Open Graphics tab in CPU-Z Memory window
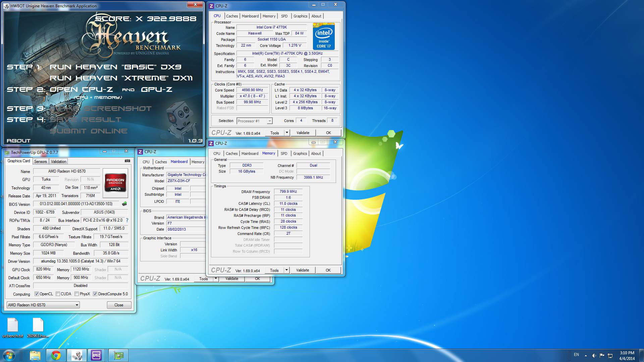The image size is (644, 362). click(x=300, y=154)
